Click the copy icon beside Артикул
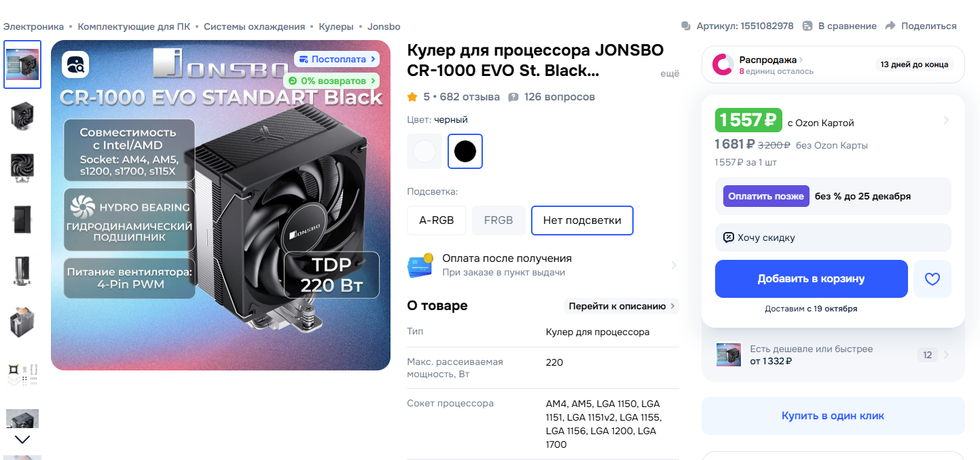Image resolution: width=980 pixels, height=460 pixels. coord(686,26)
